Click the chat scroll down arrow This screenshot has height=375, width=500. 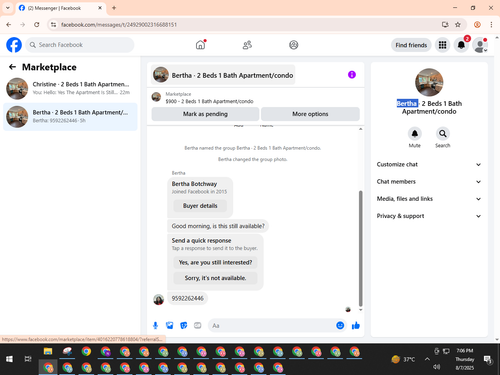click(360, 310)
